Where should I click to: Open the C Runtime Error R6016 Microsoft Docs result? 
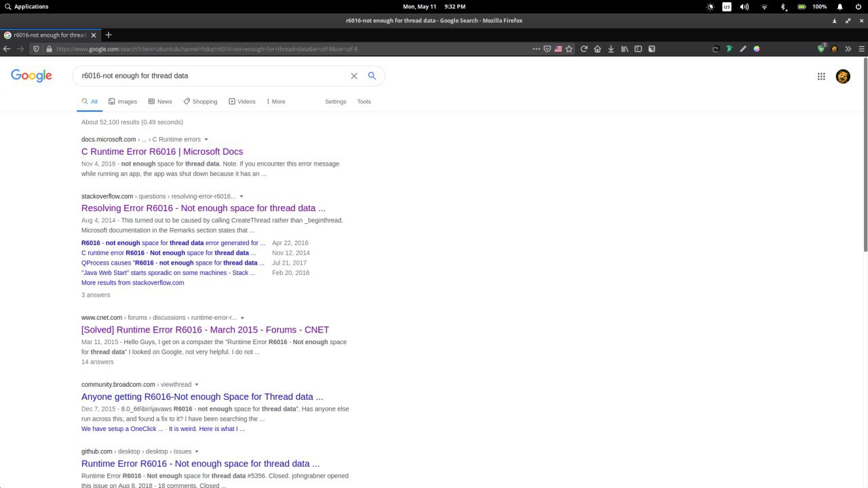(x=162, y=151)
